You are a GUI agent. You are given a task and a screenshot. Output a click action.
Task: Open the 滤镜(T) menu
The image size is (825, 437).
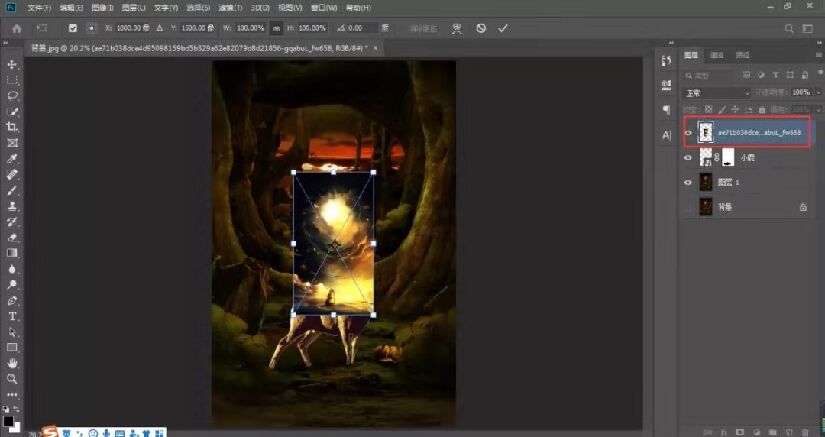(230, 8)
